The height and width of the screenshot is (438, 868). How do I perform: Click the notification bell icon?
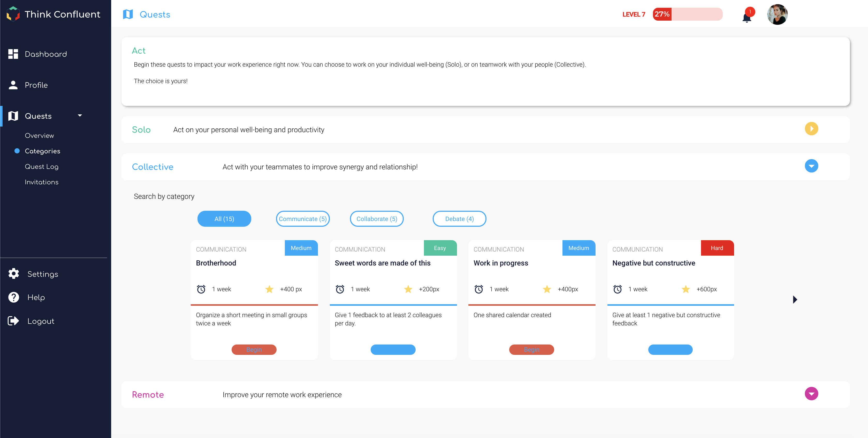(x=747, y=17)
